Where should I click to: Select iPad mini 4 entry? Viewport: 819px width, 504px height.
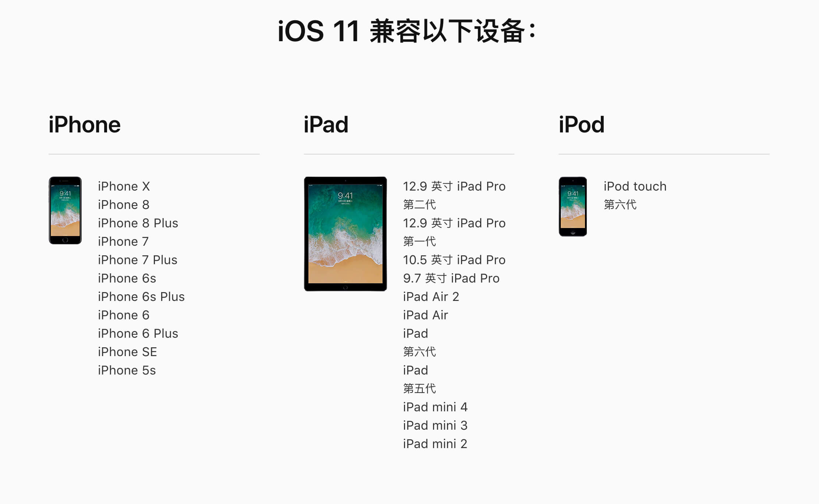435,407
